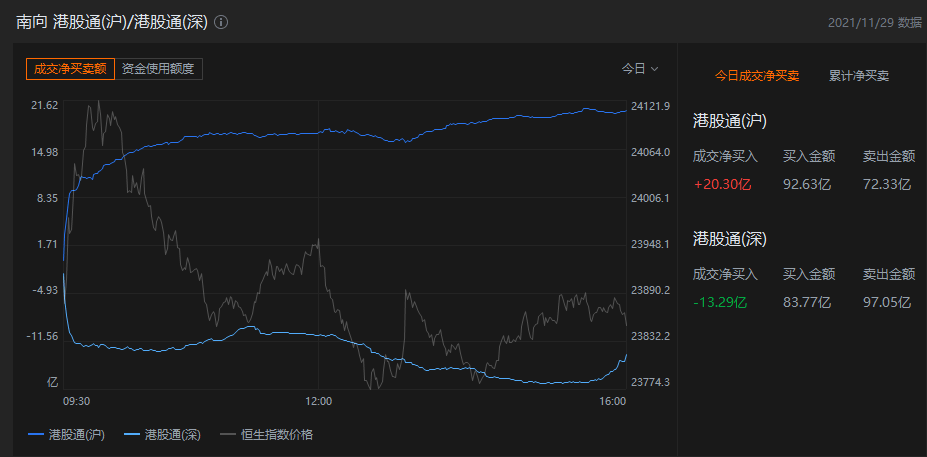Click the +20.30亿 net buy value
927x457 pixels.
click(722, 184)
